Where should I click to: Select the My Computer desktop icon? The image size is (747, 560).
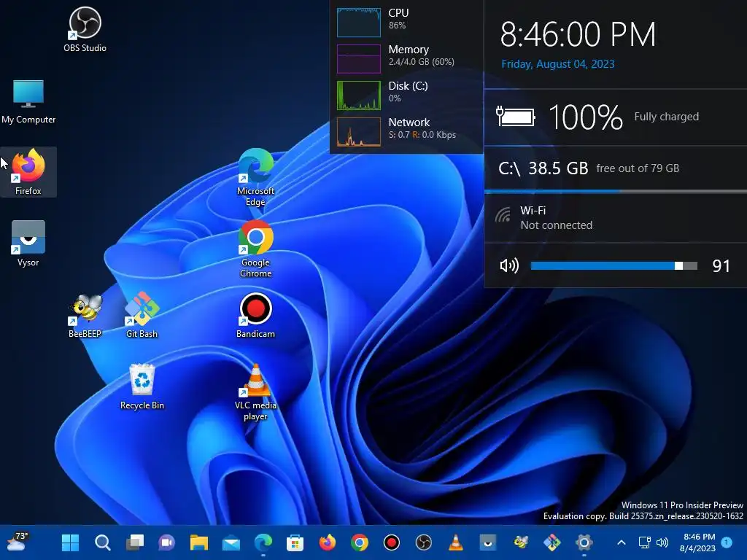[x=28, y=101]
